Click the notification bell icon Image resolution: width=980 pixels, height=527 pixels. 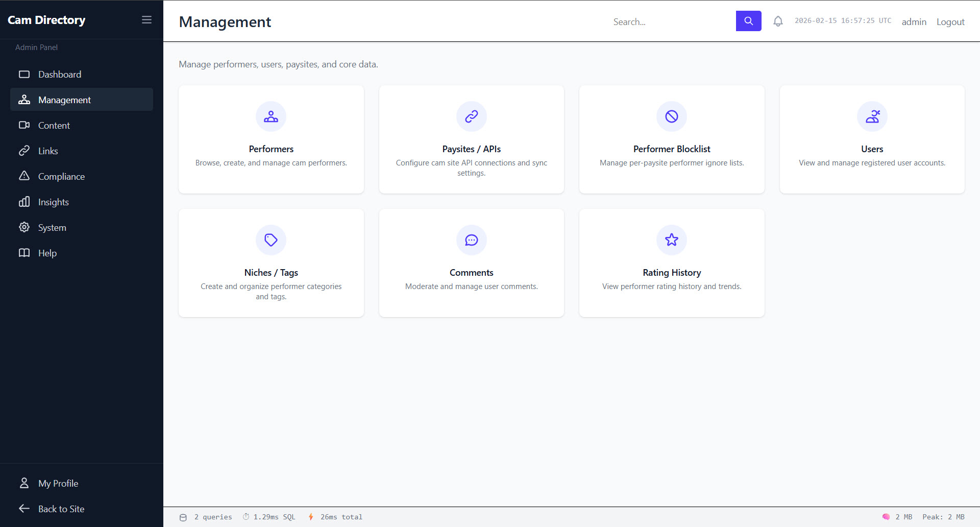[778, 21]
